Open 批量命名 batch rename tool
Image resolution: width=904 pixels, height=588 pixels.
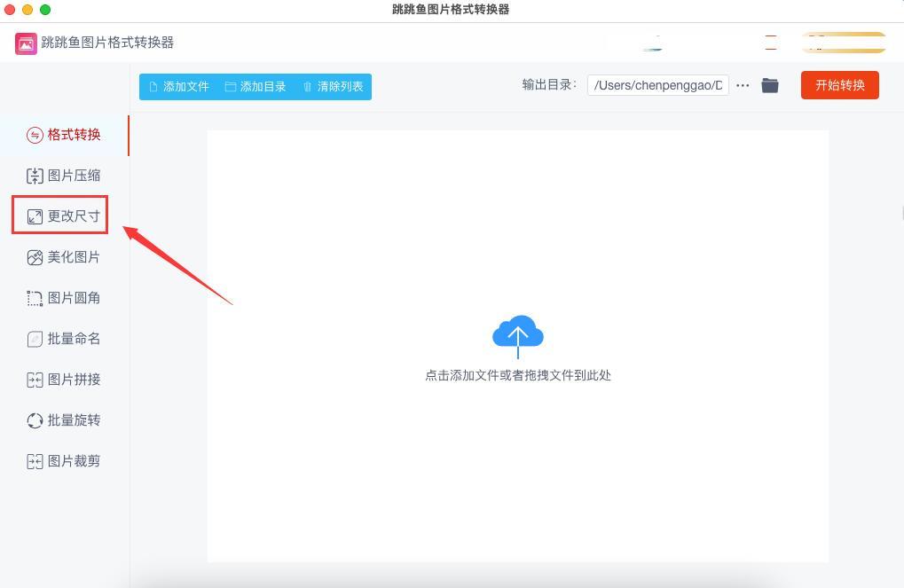pyautogui.click(x=64, y=339)
